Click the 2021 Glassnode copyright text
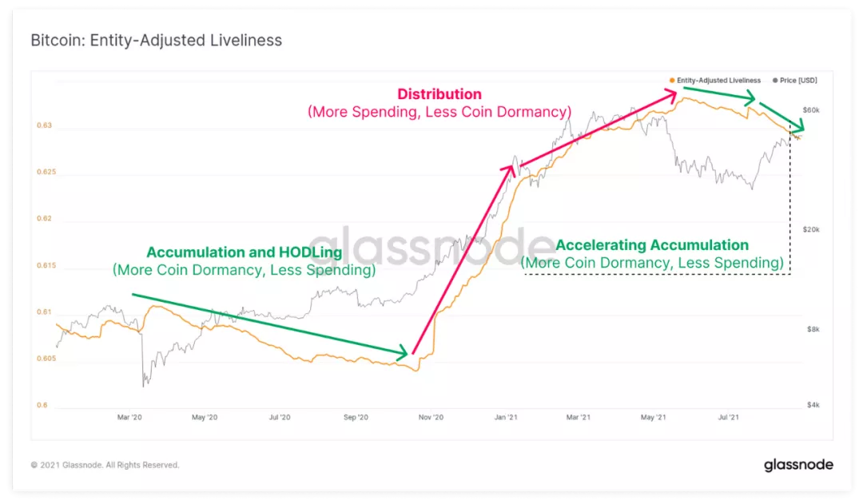 pos(105,465)
